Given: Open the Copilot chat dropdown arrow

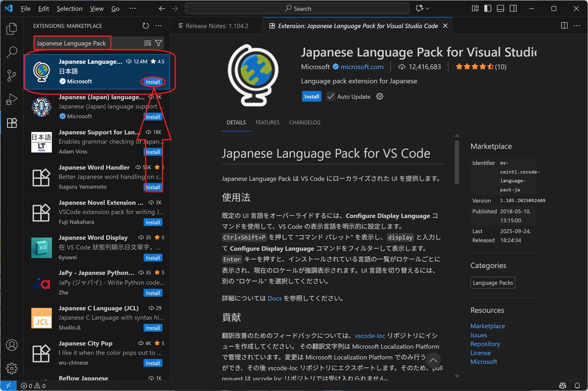Looking at the screenshot, I should (x=428, y=9).
